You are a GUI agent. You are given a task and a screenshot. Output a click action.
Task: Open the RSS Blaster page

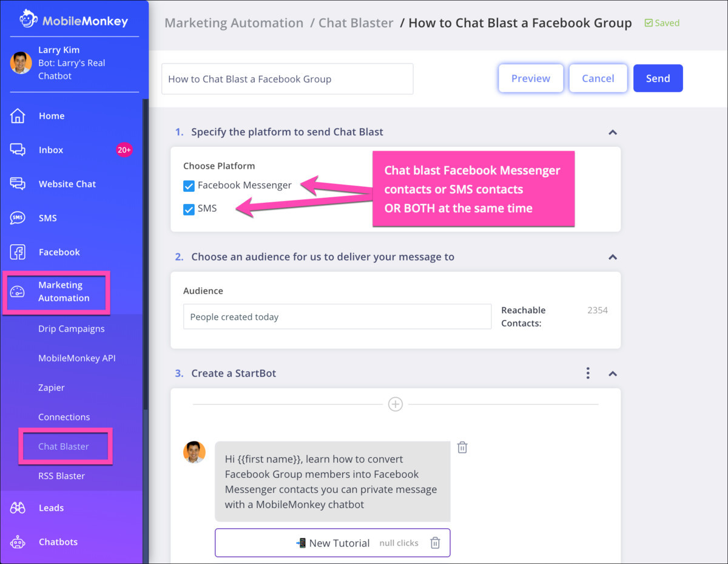pyautogui.click(x=61, y=475)
